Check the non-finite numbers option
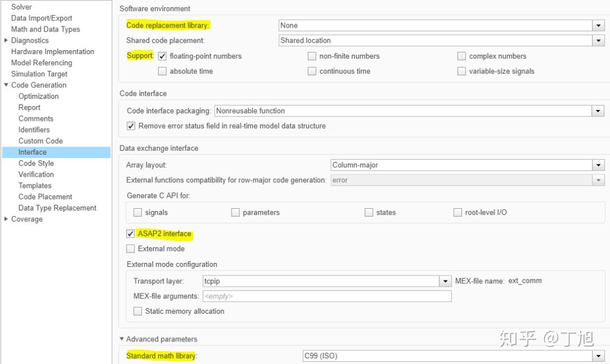610x364 pixels. tap(312, 56)
